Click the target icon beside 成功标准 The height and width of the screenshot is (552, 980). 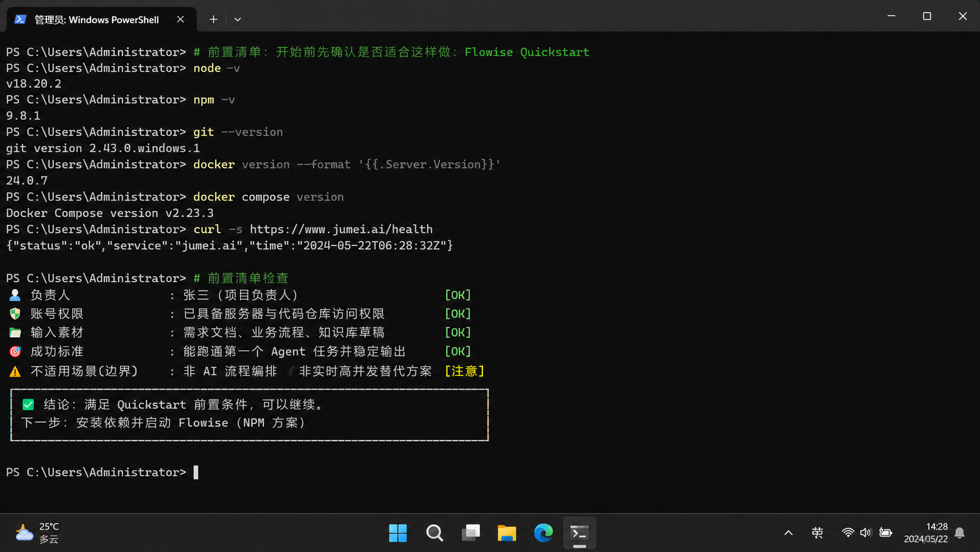tap(15, 351)
